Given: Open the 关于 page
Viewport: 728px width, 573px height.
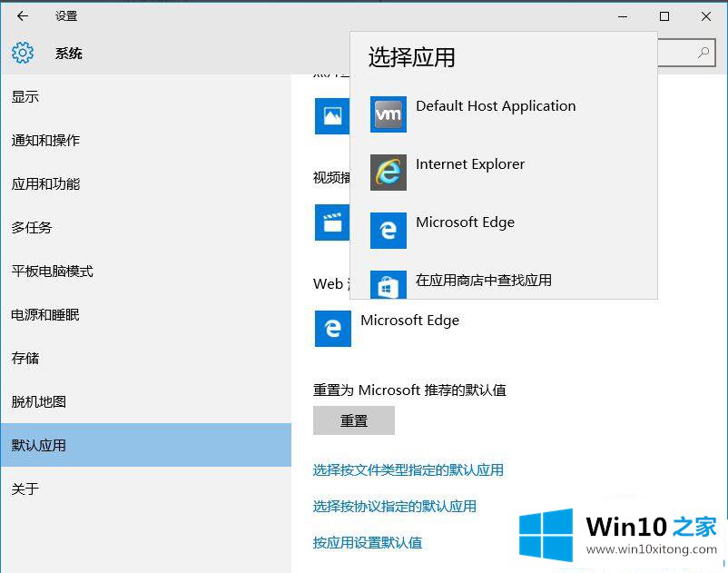Looking at the screenshot, I should 146,489.
